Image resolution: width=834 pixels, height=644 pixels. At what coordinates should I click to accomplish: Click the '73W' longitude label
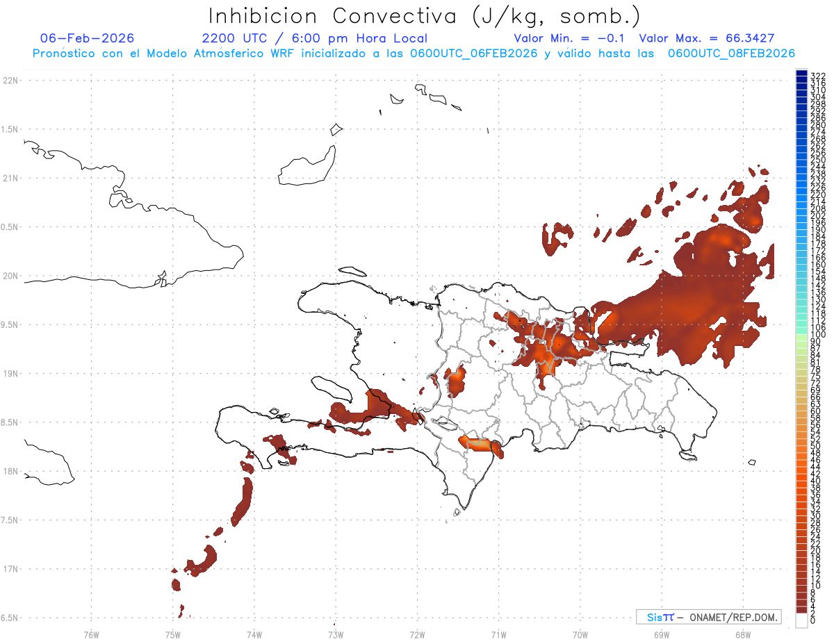336,634
